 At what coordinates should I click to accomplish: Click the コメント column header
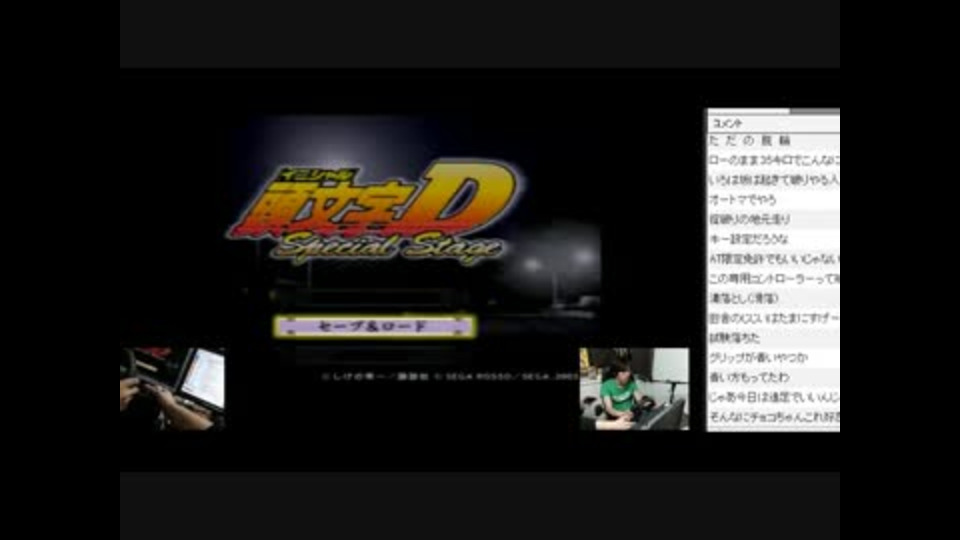pos(773,124)
